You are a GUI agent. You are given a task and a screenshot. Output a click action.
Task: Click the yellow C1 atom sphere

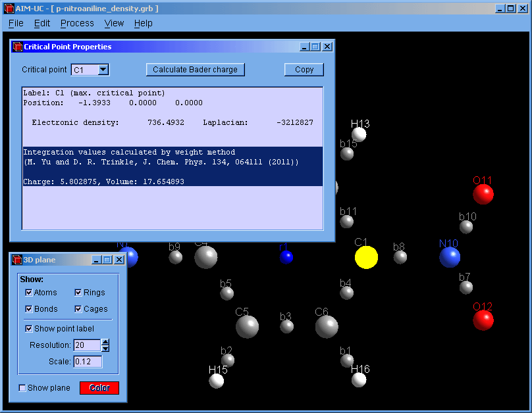366,257
